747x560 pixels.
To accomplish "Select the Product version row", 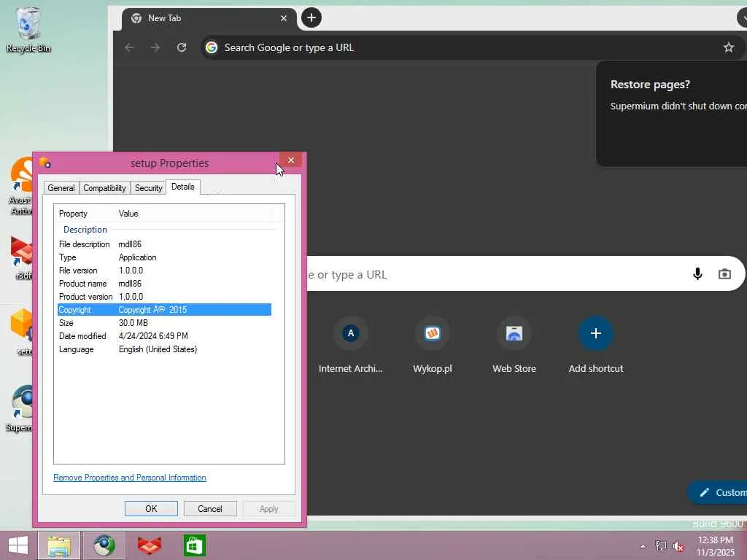I will pyautogui.click(x=164, y=297).
